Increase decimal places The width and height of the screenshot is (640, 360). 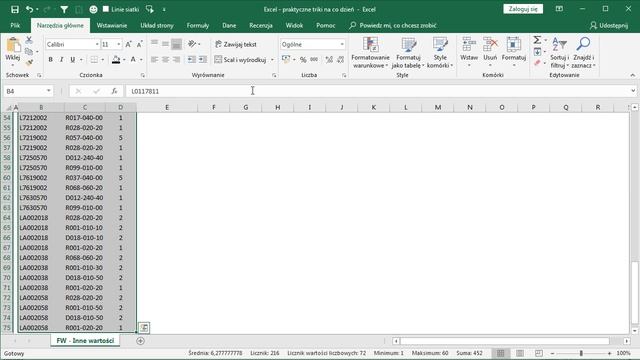329,60
